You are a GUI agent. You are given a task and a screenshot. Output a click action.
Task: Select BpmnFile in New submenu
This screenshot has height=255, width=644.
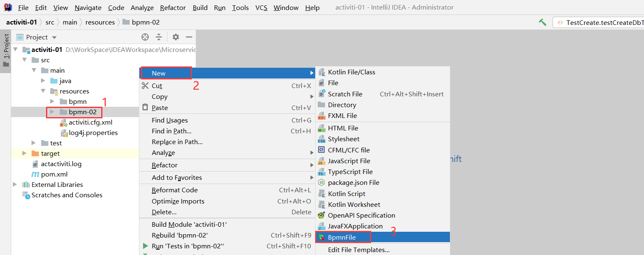pos(383,237)
